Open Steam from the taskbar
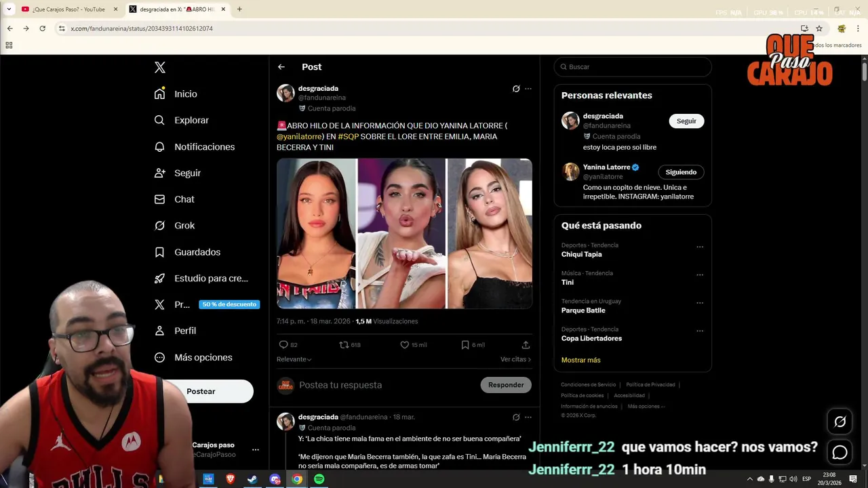The width and height of the screenshot is (868, 488). point(252,479)
